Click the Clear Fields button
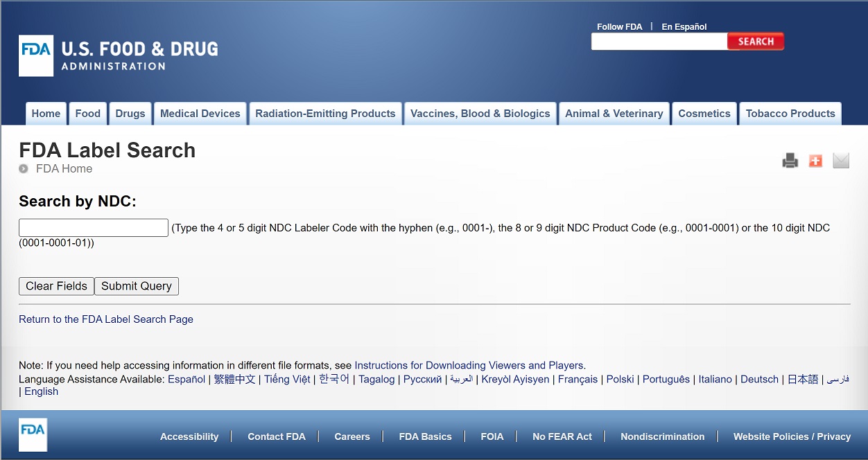 pyautogui.click(x=56, y=285)
